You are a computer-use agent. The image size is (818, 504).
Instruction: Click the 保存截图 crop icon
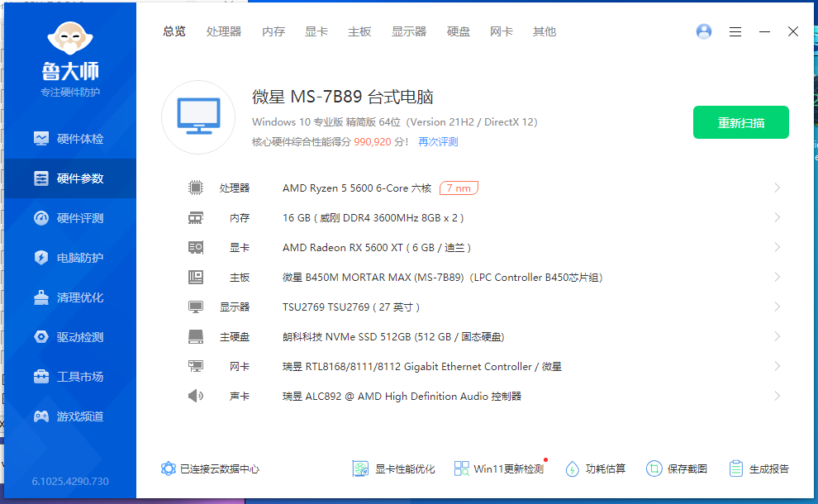[654, 468]
